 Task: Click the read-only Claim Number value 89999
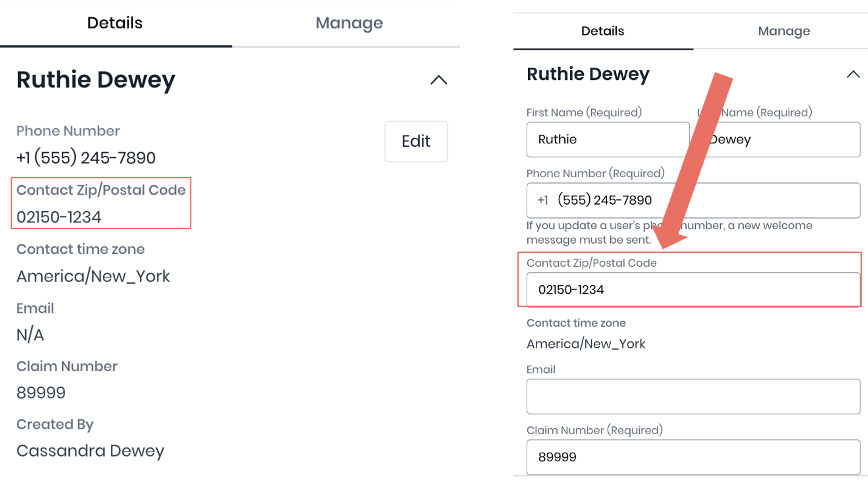[x=41, y=393]
